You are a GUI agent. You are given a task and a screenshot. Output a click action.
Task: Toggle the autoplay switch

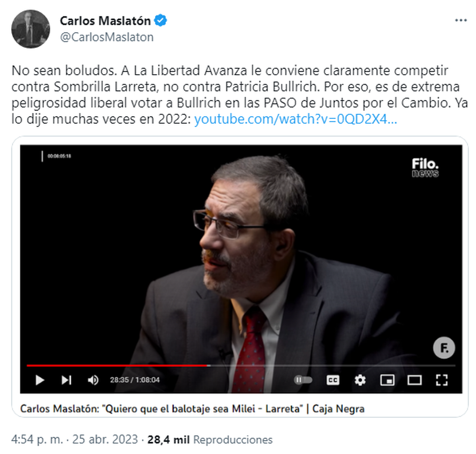(x=303, y=380)
